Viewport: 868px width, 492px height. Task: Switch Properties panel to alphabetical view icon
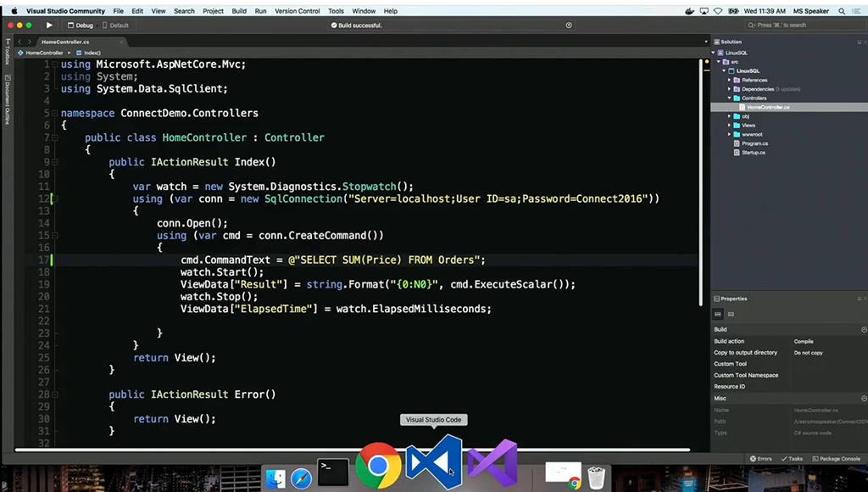(732, 314)
